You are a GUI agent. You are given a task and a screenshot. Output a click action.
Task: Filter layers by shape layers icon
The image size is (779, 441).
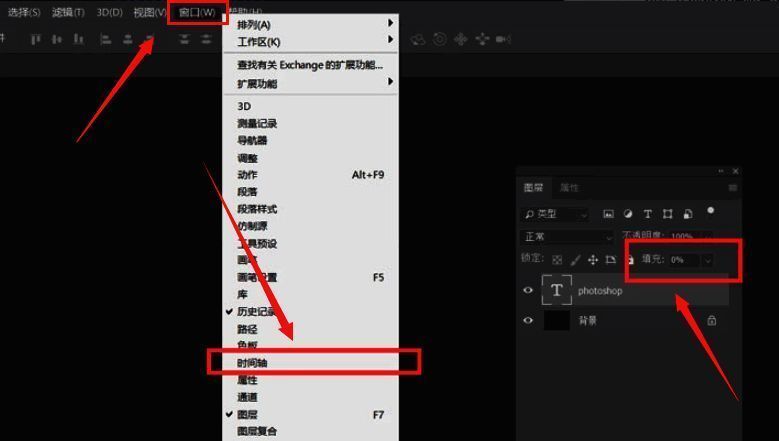(667, 214)
